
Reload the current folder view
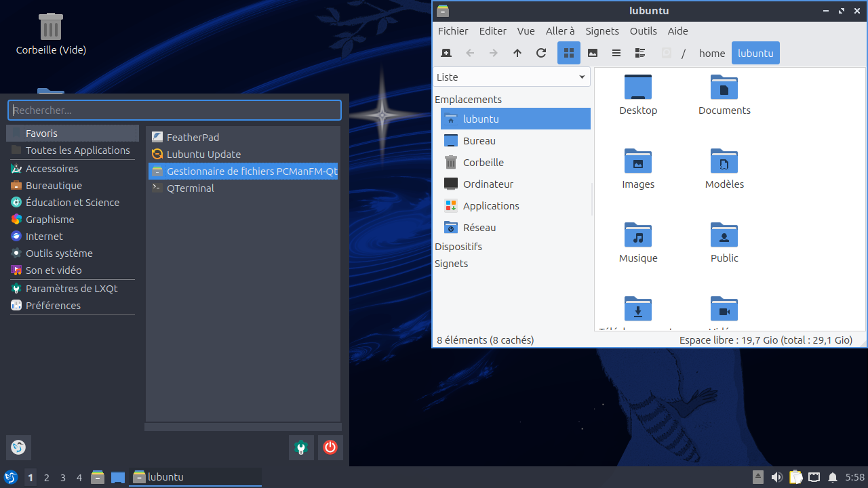541,53
